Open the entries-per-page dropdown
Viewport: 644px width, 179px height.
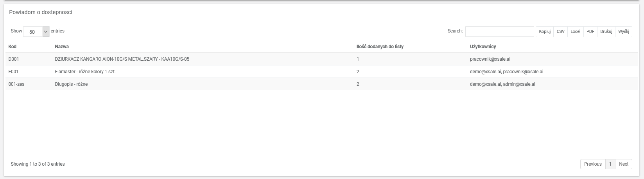click(x=36, y=32)
